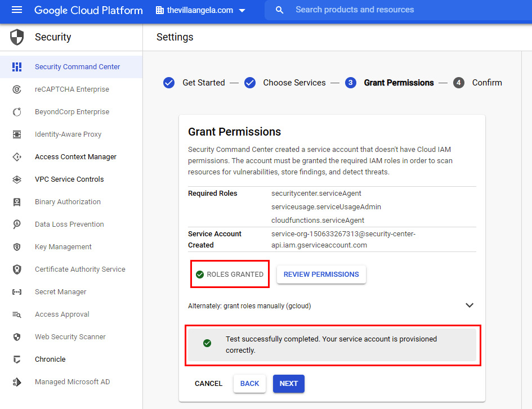The height and width of the screenshot is (409, 532).
Task: Click the organization icon beside thevillaangela.com
Action: pos(159,10)
